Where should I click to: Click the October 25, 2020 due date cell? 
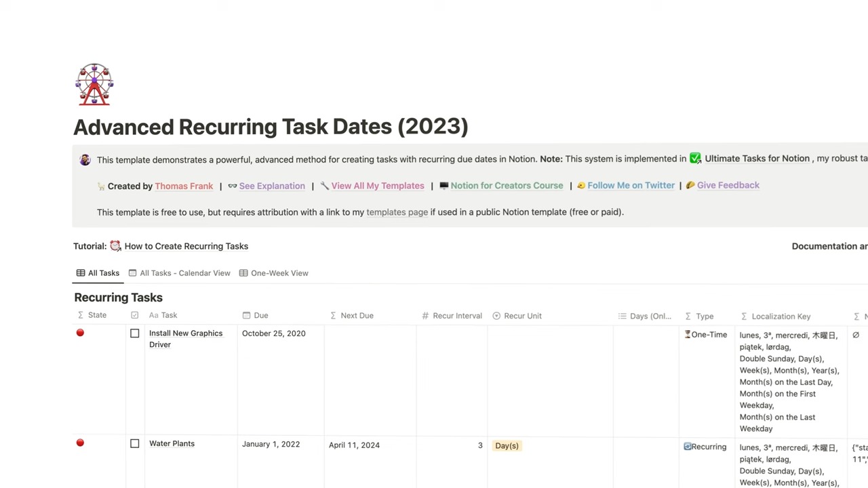point(274,333)
